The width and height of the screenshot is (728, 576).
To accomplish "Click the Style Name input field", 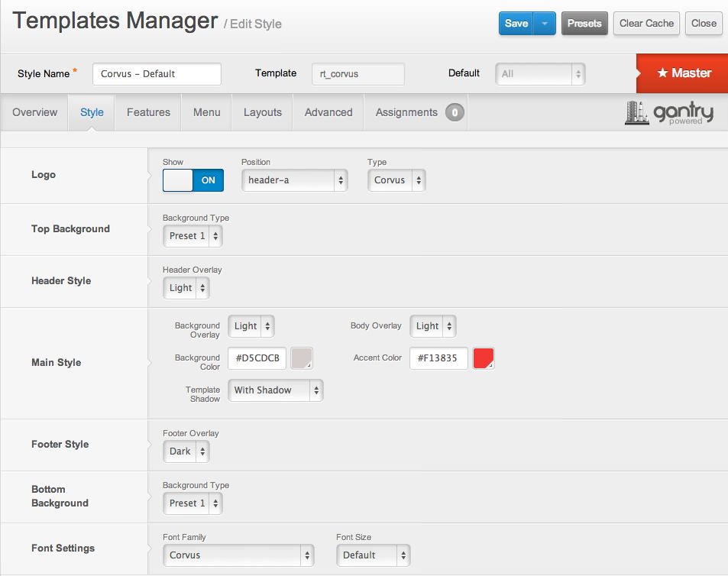I will pos(157,74).
